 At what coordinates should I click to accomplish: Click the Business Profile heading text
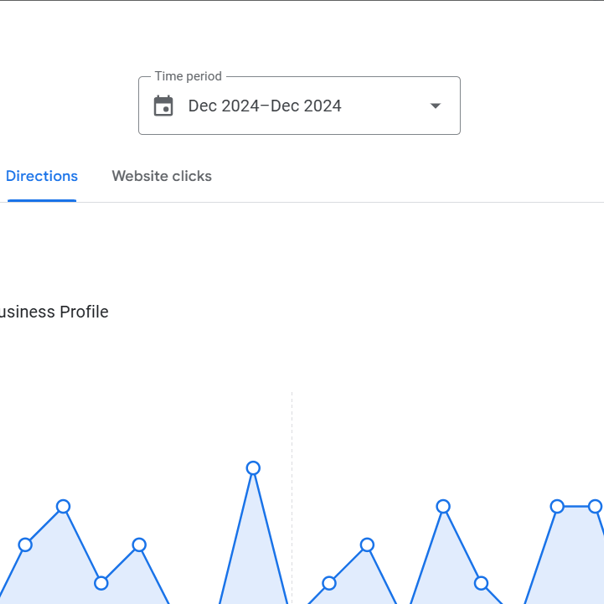[54, 312]
